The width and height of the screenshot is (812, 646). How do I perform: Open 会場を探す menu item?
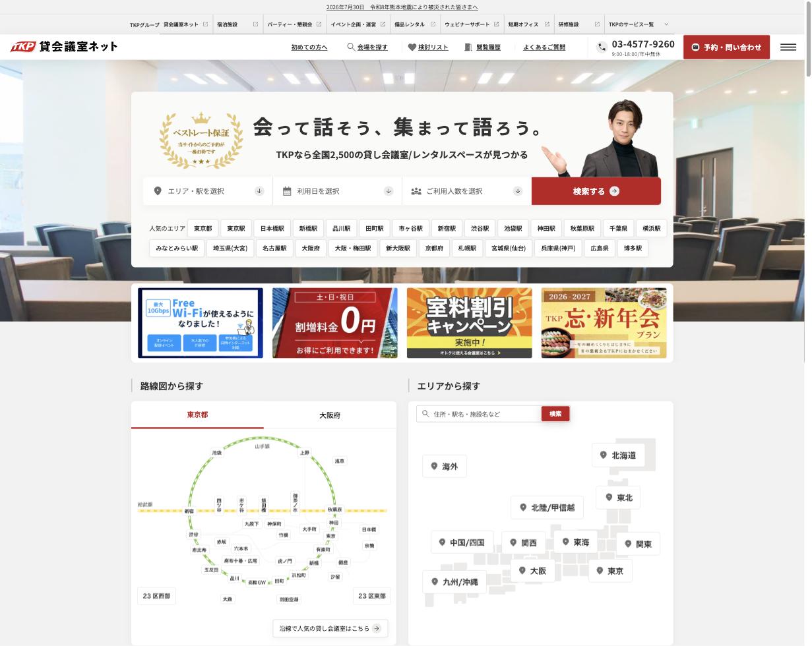pos(367,47)
